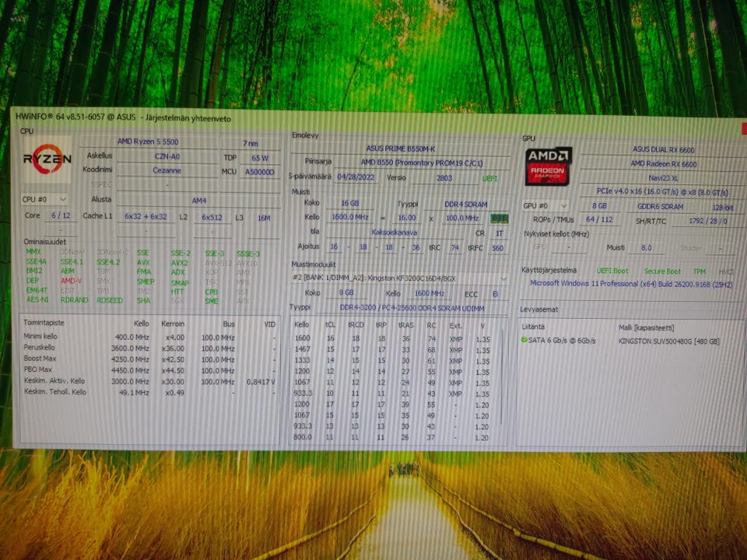
Task: Click the 1600.0 MHz memory clock value
Action: (349, 217)
